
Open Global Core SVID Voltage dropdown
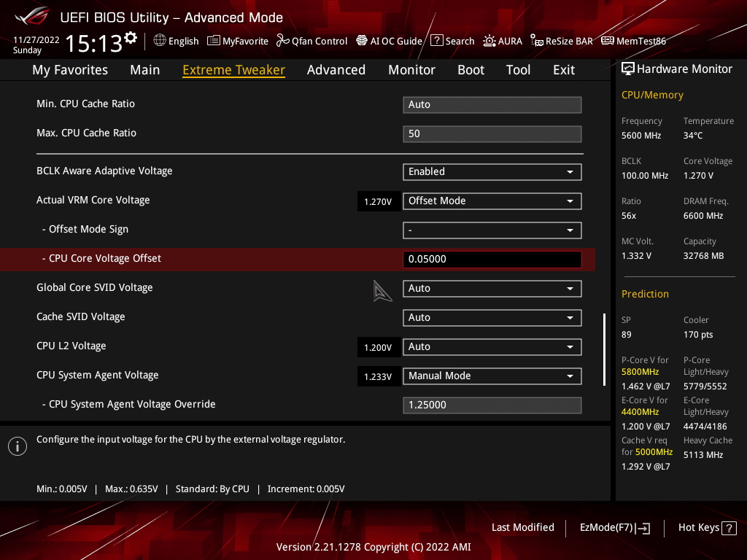tap(492, 289)
